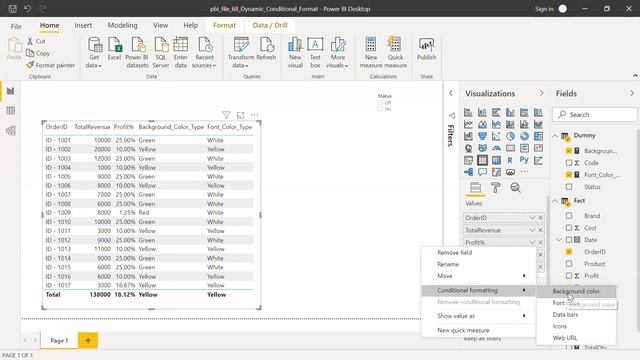Select the Pie chart visualization
640x360 pixels.
510,136
